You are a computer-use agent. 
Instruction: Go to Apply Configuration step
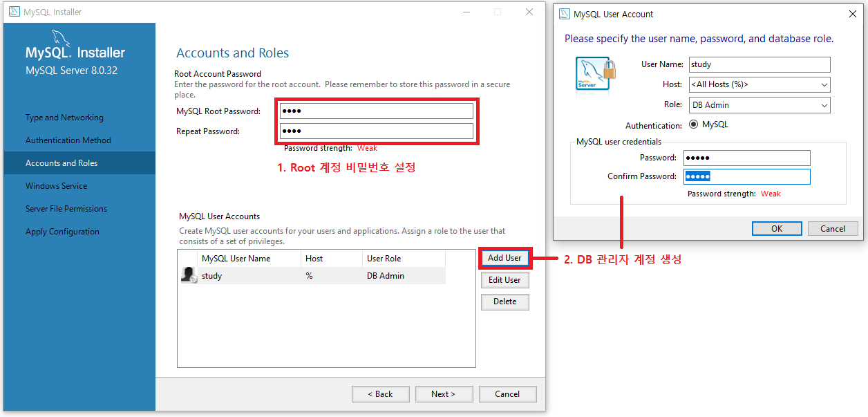pyautogui.click(x=62, y=232)
